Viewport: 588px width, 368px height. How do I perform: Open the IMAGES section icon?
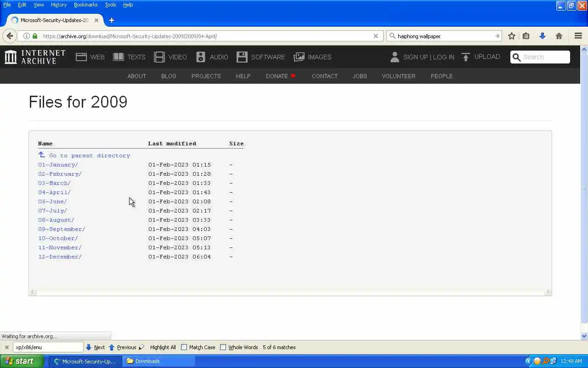click(299, 57)
